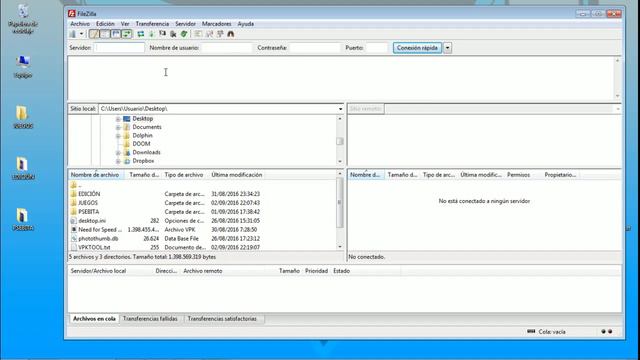
Task: Toggle the transfer queue display
Action: click(x=127, y=34)
